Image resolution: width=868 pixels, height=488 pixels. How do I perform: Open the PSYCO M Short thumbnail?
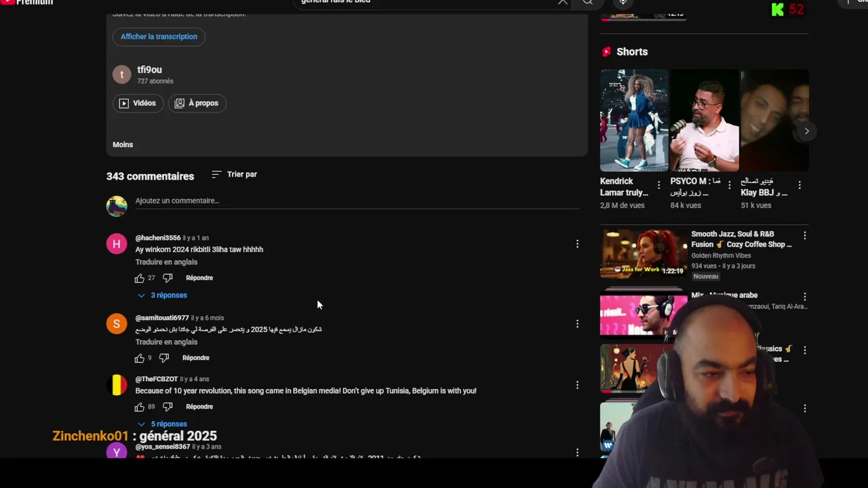pyautogui.click(x=705, y=120)
